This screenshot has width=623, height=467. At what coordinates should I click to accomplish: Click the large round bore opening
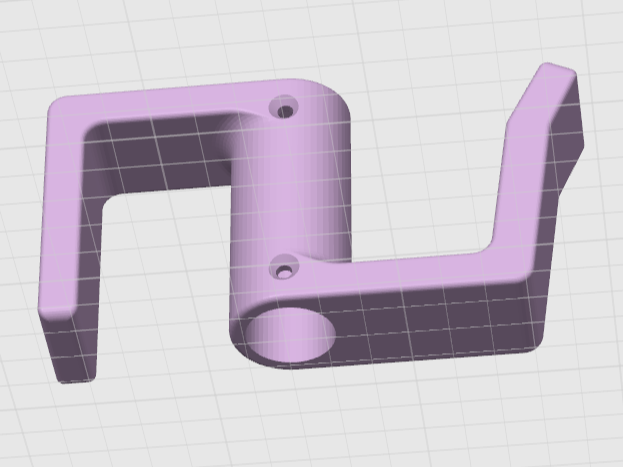289,334
